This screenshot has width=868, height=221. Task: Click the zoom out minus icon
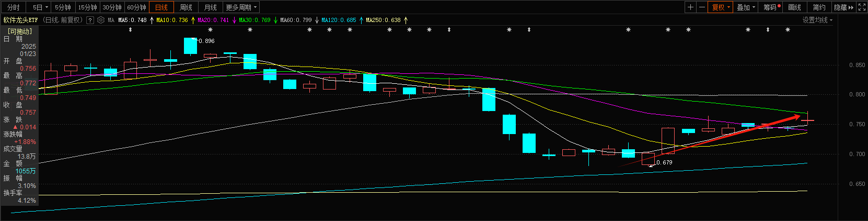pyautogui.click(x=702, y=7)
